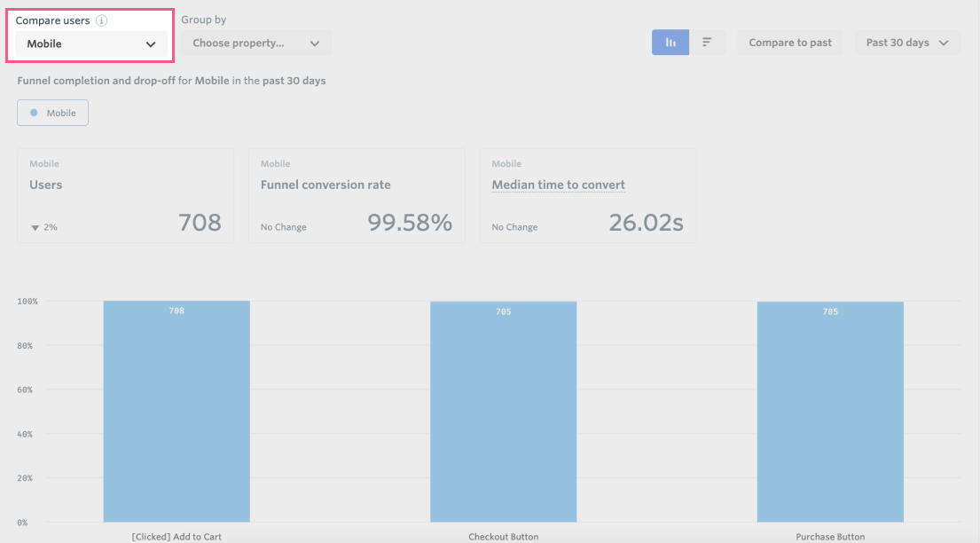Open the Past 30 days date range

pyautogui.click(x=907, y=43)
